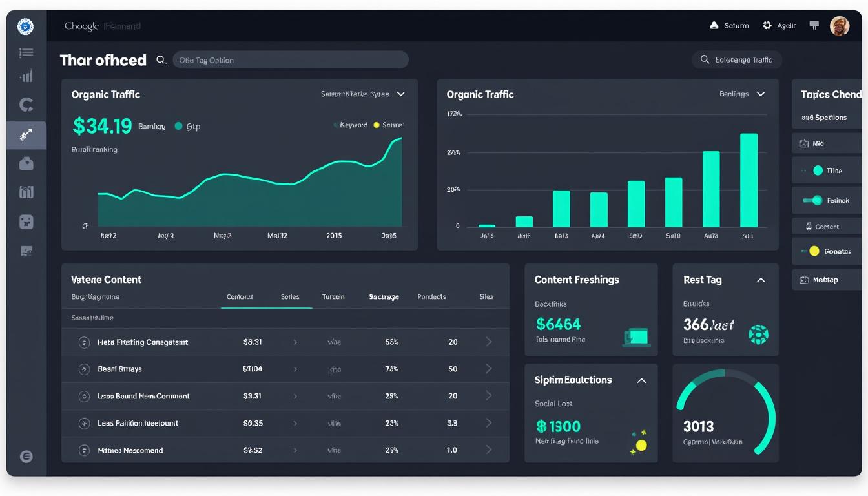868x496 pixels.
Task: Collapse the Rest Tag panel chevron
Action: click(x=761, y=280)
